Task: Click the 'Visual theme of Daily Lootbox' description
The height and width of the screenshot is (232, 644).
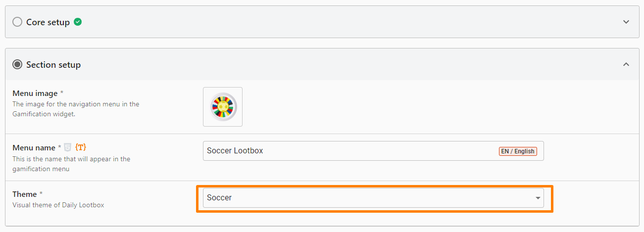Action: point(58,205)
